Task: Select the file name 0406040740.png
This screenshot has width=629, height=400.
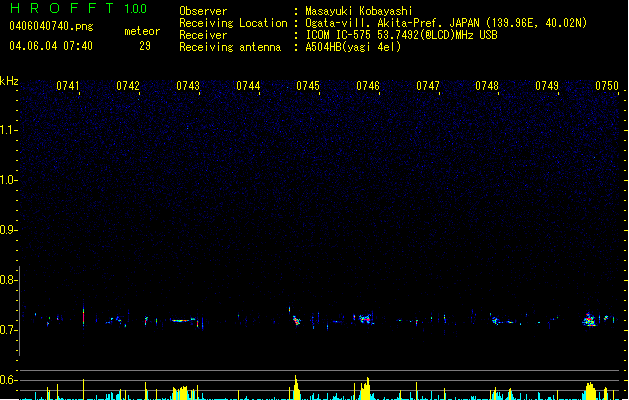Action: [x=51, y=26]
